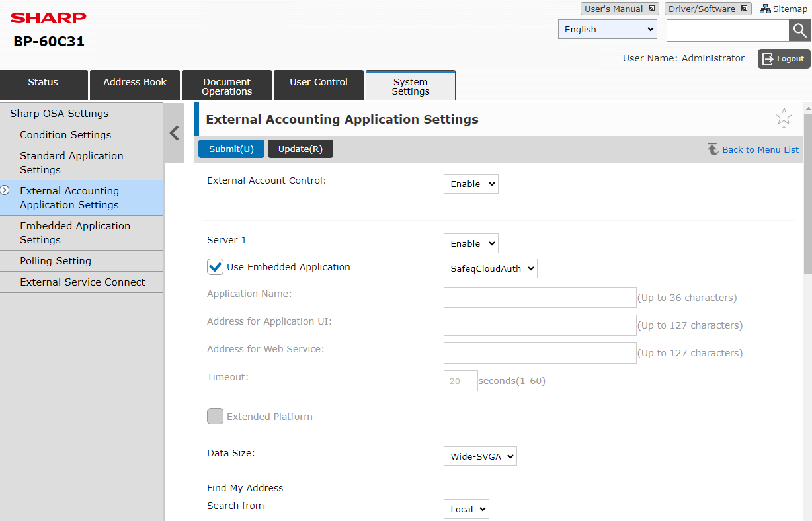Add page to favorites with star icon
This screenshot has width=812, height=521.
pyautogui.click(x=784, y=119)
